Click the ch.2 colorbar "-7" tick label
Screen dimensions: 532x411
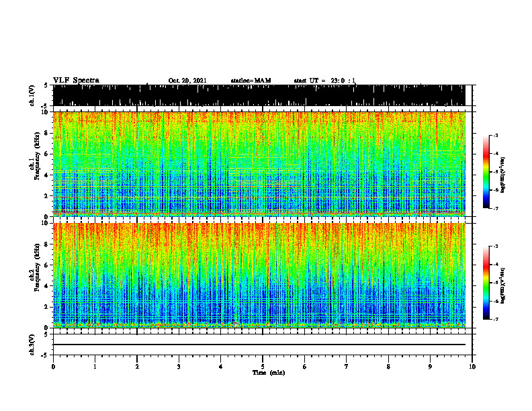(x=496, y=320)
